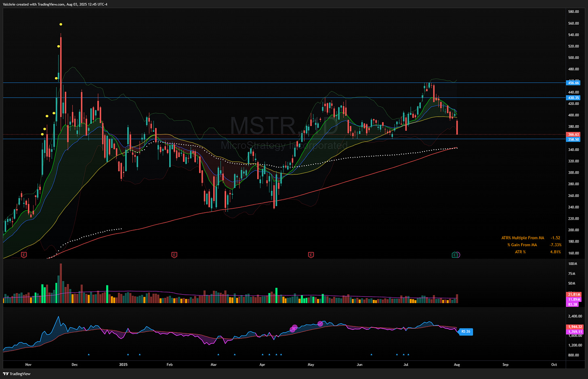Click the 430.35 blue price label
The height and width of the screenshot is (379, 588).
tap(573, 98)
